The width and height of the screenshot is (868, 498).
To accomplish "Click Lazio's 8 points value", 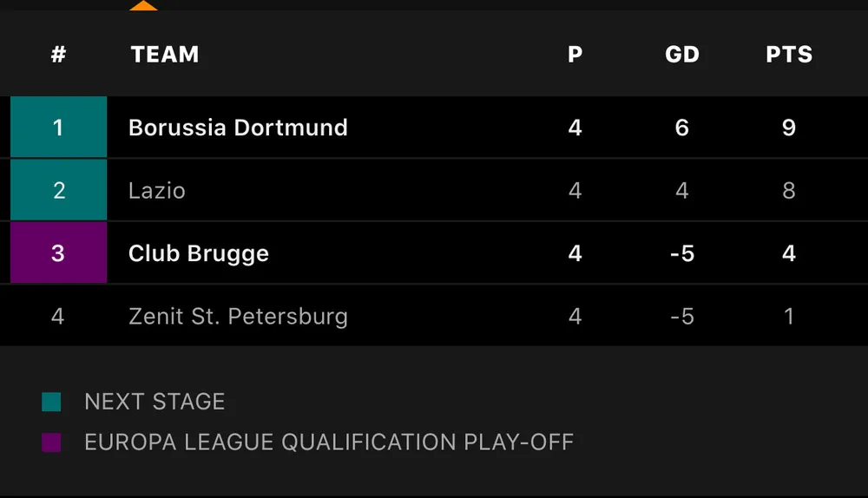I will (x=789, y=190).
